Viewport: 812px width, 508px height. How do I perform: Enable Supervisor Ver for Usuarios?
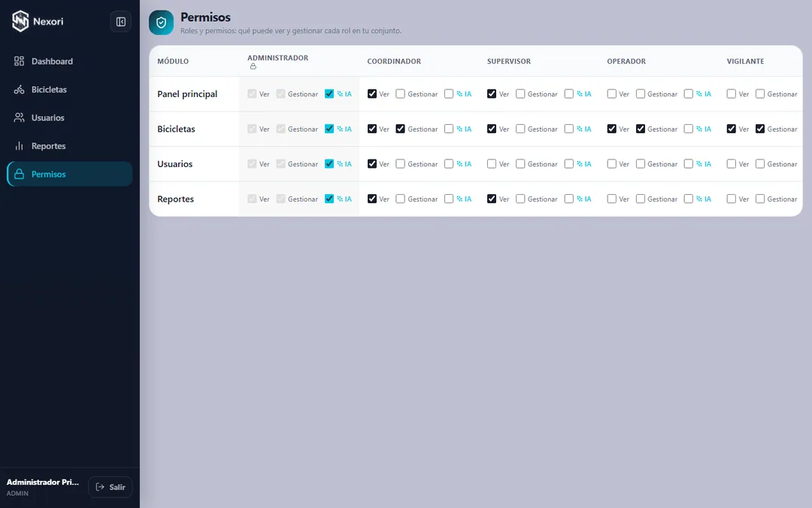coord(492,164)
